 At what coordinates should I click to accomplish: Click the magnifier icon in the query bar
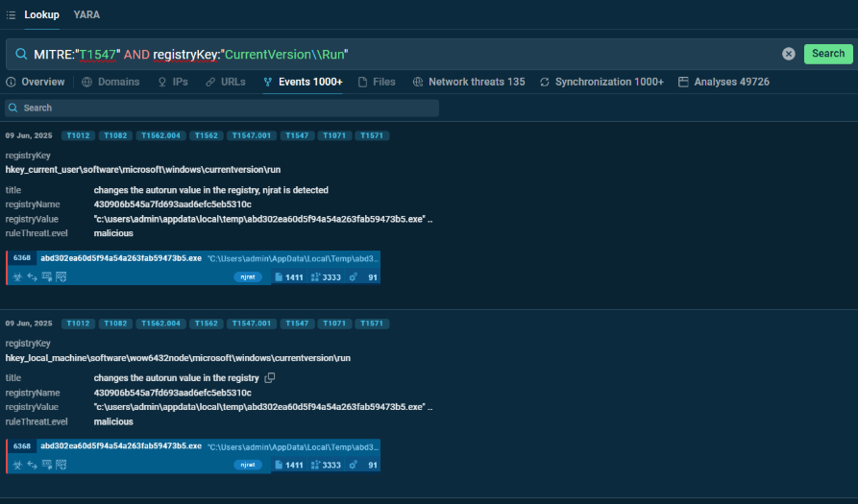20,54
